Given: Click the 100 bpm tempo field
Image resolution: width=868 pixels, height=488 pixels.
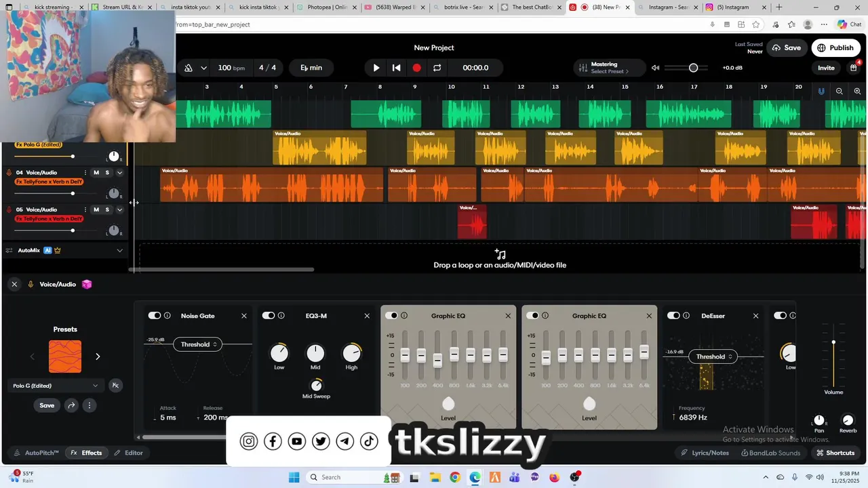Looking at the screenshot, I should (x=231, y=68).
